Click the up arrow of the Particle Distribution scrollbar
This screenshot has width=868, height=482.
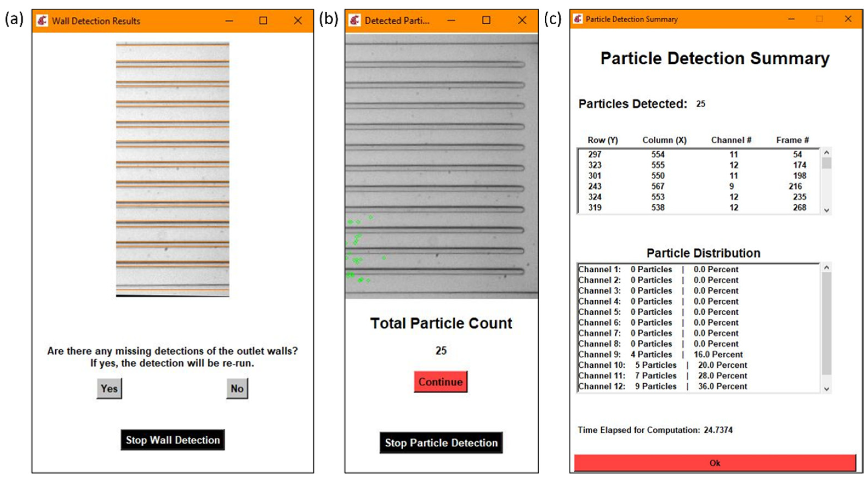pyautogui.click(x=827, y=268)
